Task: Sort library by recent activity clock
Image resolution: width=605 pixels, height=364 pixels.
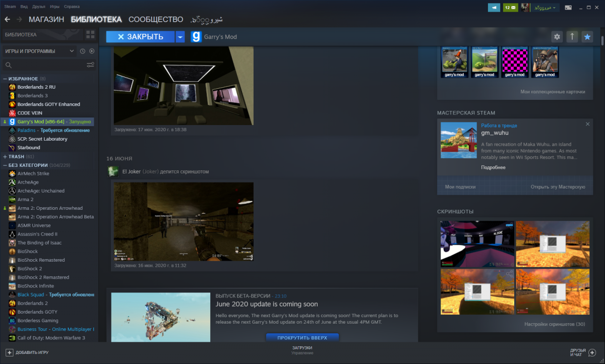Action: (83, 51)
